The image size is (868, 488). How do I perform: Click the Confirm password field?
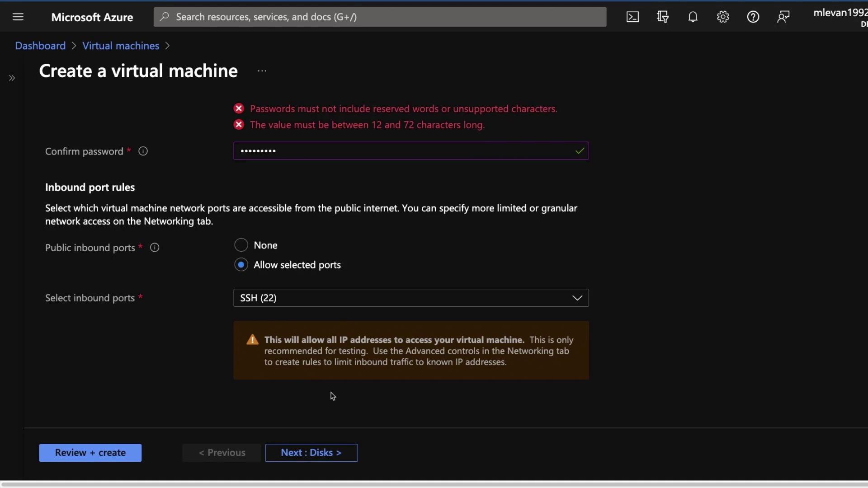402,151
